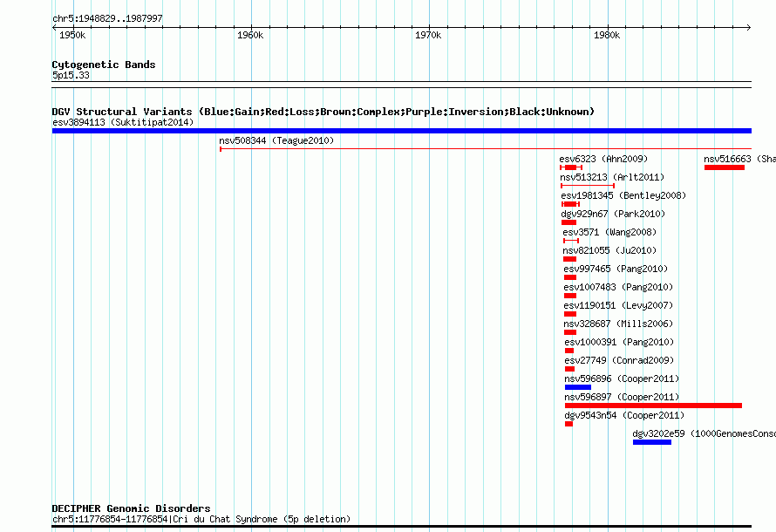Viewport: 776px width, 532px height.
Task: Click the 5p15.33 cytogenetic band label
Action: click(x=71, y=75)
